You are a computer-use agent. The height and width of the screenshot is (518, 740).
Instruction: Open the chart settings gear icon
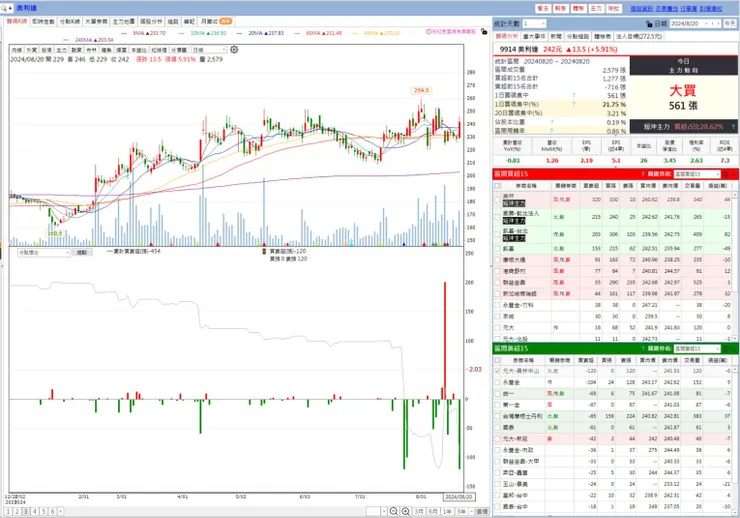[234, 50]
